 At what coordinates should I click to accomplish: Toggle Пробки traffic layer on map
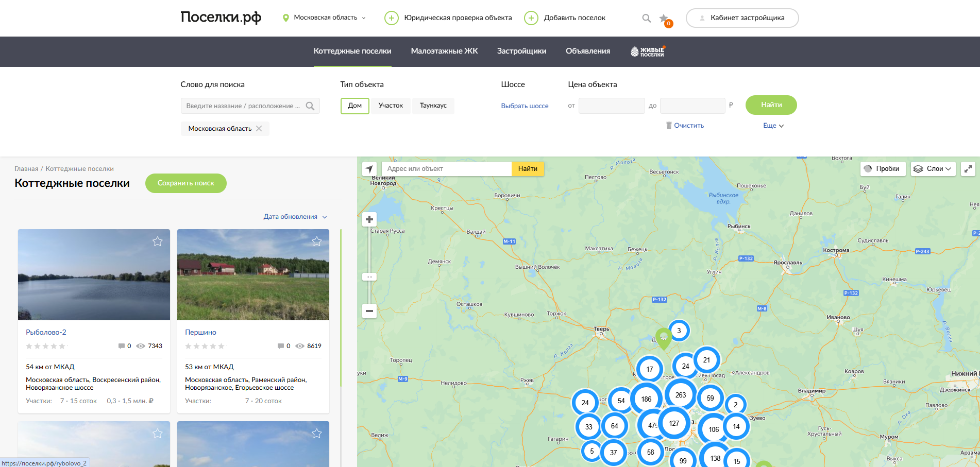[883, 169]
